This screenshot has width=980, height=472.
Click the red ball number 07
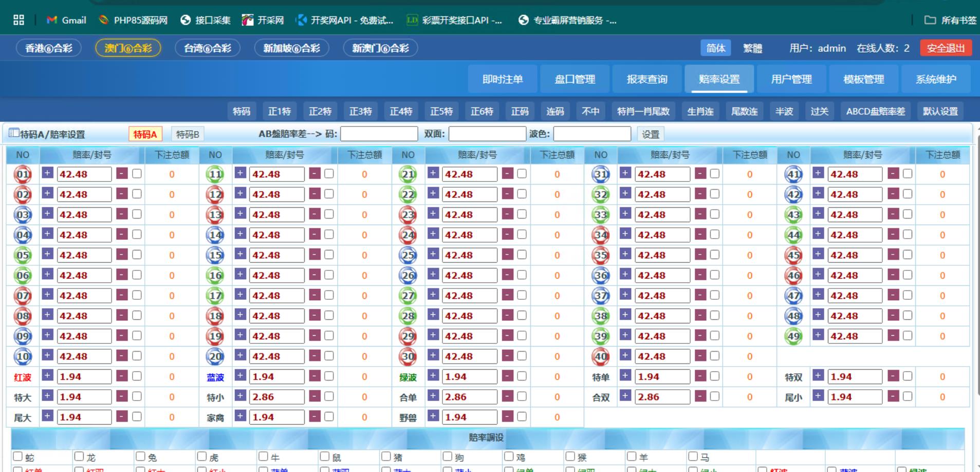23,296
